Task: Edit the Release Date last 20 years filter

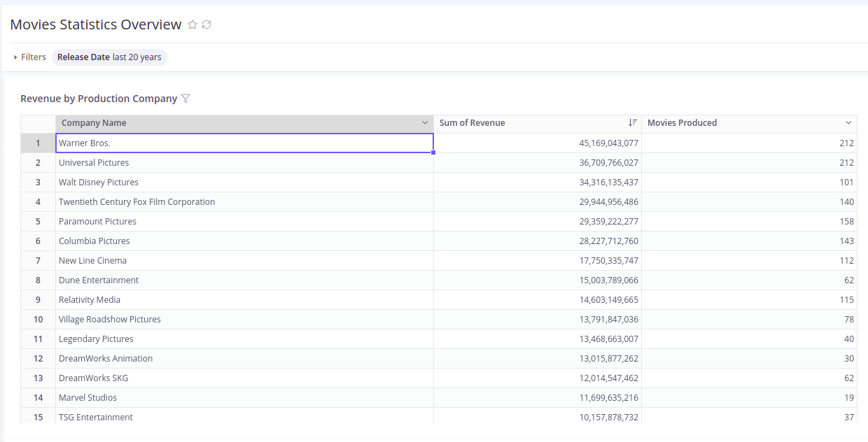Action: pos(109,57)
